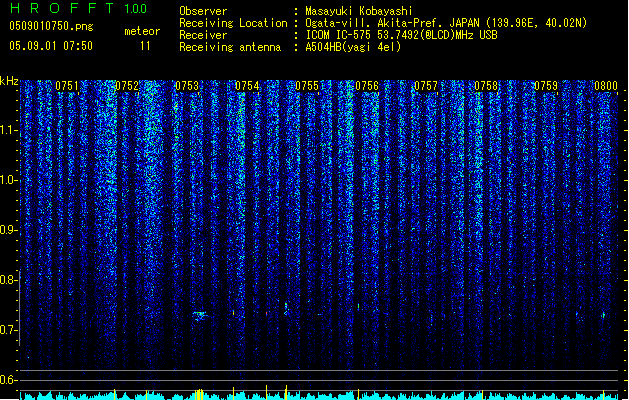This screenshot has height=400, width=629.
Task: Click the Receiving Location label
Action: point(233,23)
